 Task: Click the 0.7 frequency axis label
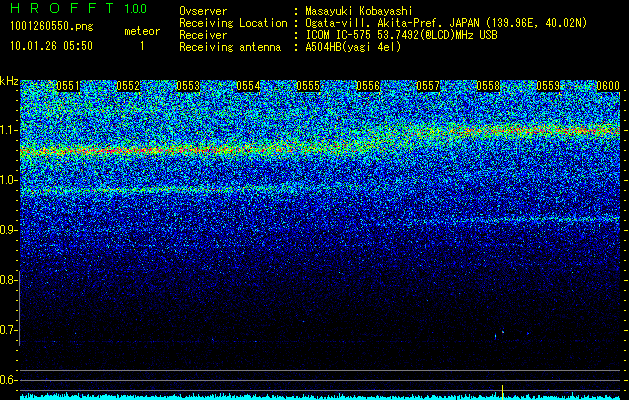click(x=9, y=330)
